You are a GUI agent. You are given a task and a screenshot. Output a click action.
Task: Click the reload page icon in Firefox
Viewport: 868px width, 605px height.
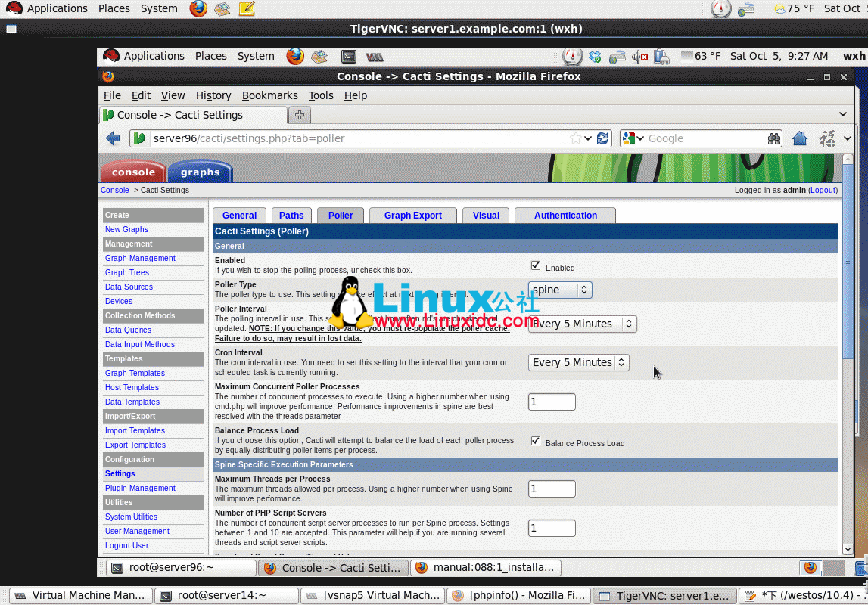point(603,138)
